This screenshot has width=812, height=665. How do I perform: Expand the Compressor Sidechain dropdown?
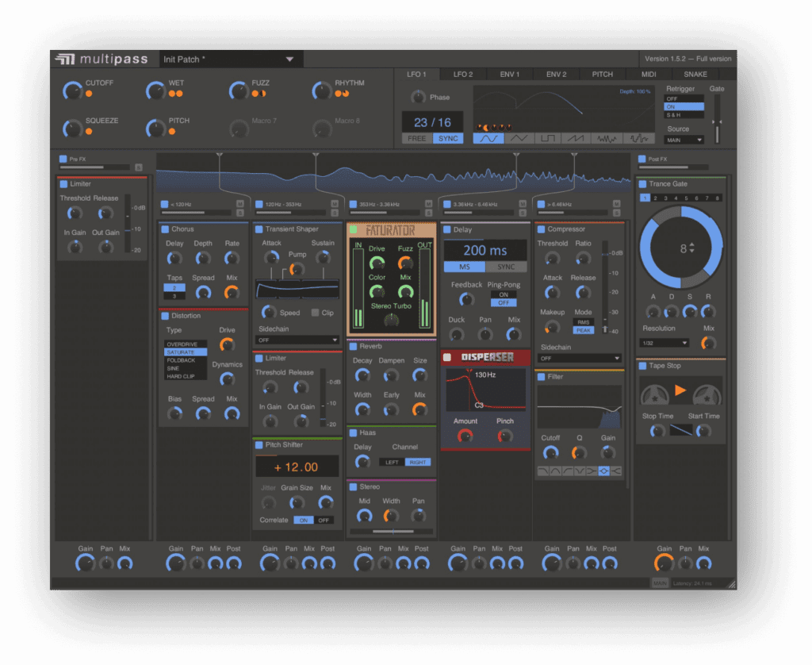pyautogui.click(x=579, y=359)
